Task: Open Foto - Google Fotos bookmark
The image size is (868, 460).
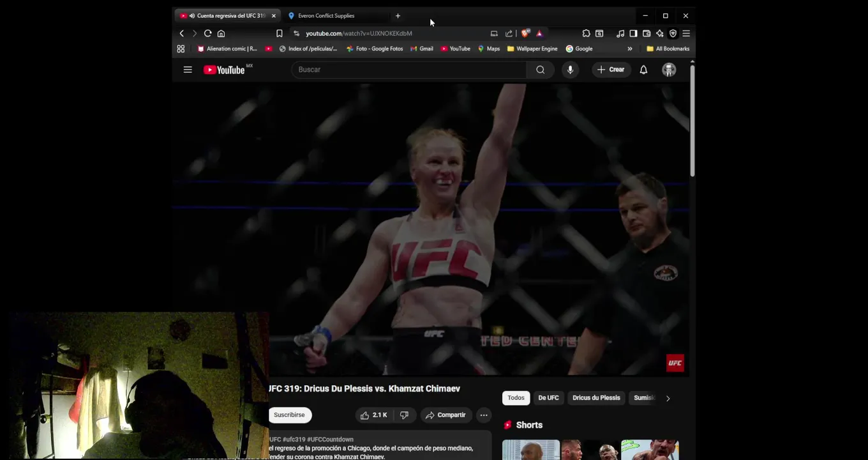Action: pyautogui.click(x=375, y=49)
